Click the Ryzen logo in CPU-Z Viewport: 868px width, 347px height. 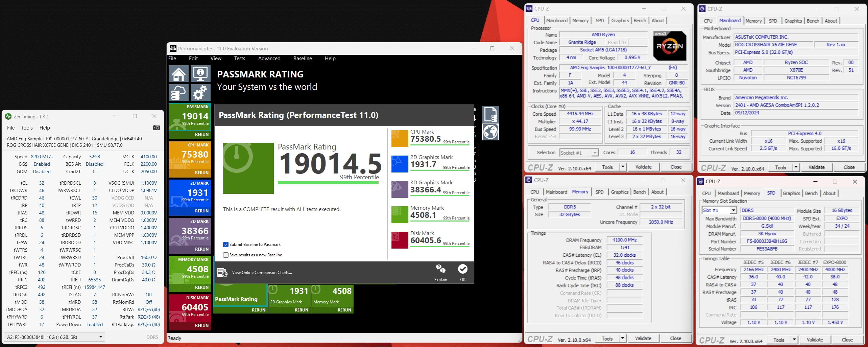click(670, 46)
